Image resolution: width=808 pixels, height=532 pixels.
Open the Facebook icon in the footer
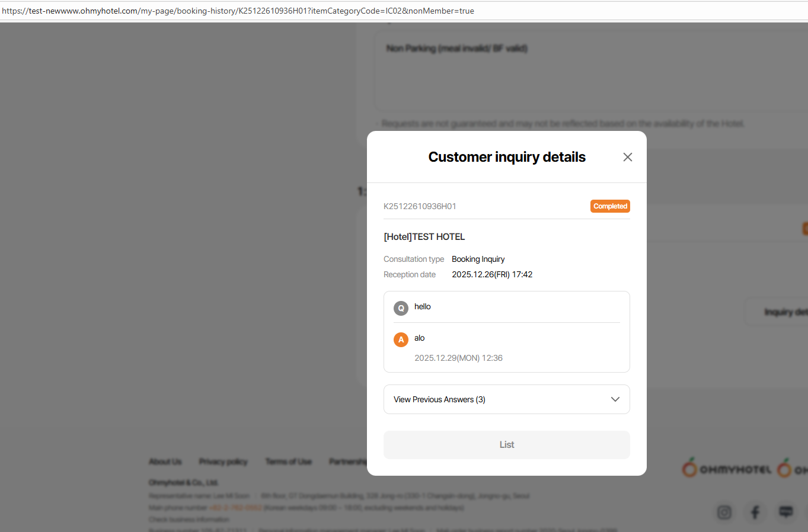click(755, 512)
